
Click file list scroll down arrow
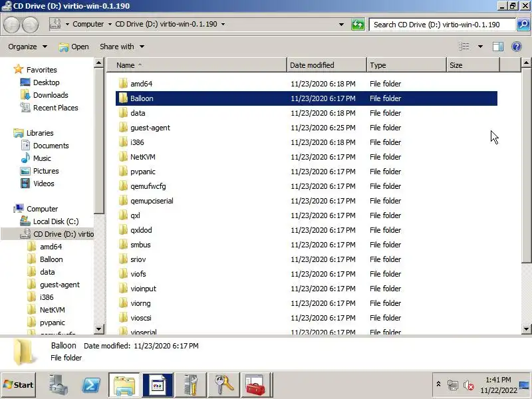click(x=526, y=329)
